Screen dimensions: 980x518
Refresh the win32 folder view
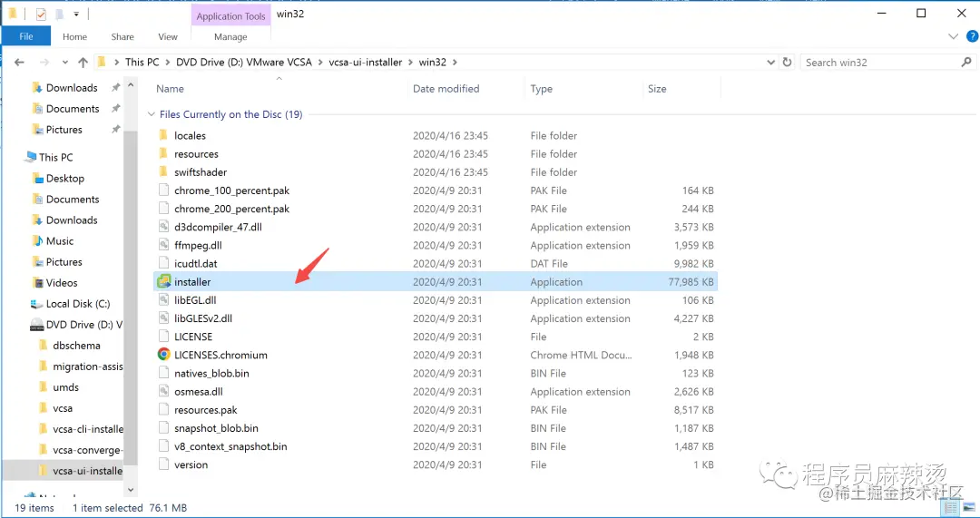(787, 62)
